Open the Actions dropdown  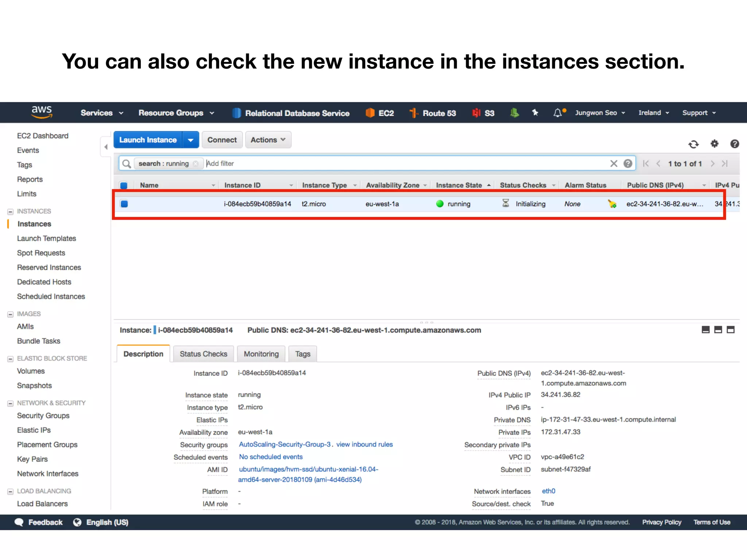(x=268, y=140)
